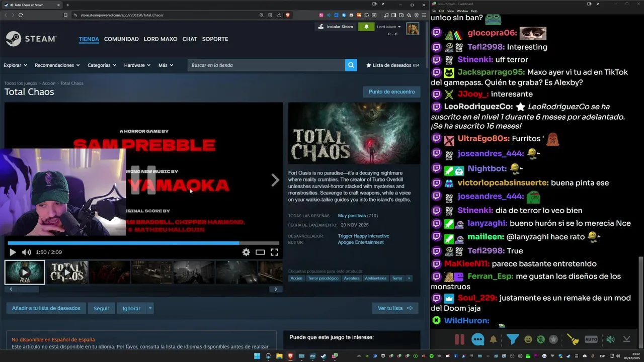Go to the TIENDA tab

[x=89, y=39]
